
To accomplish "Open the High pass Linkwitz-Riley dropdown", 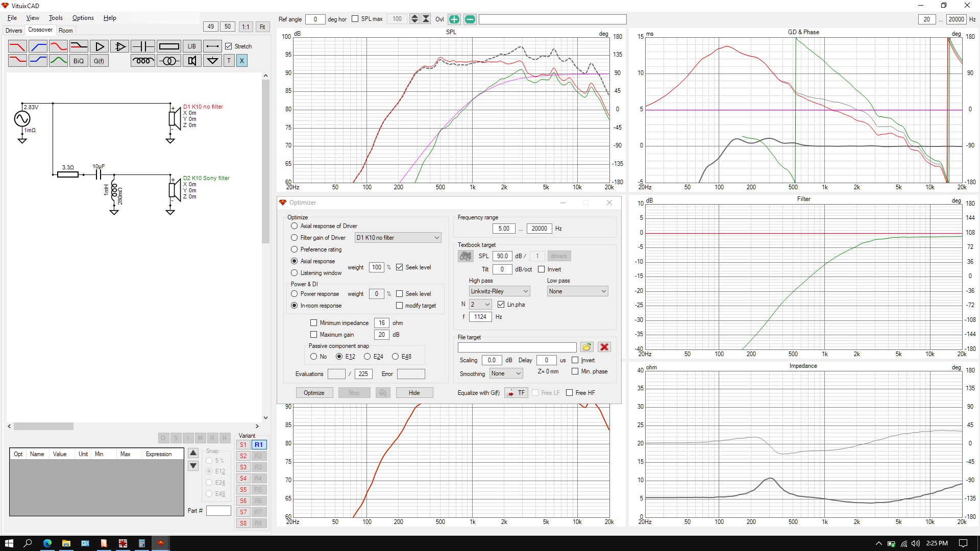I will tap(499, 291).
